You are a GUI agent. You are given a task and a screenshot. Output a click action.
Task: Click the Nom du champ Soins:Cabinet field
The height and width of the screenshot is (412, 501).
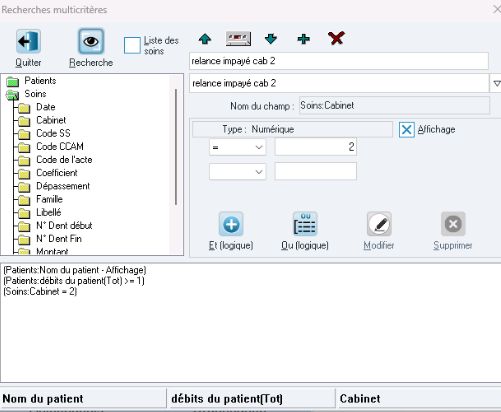coord(394,105)
